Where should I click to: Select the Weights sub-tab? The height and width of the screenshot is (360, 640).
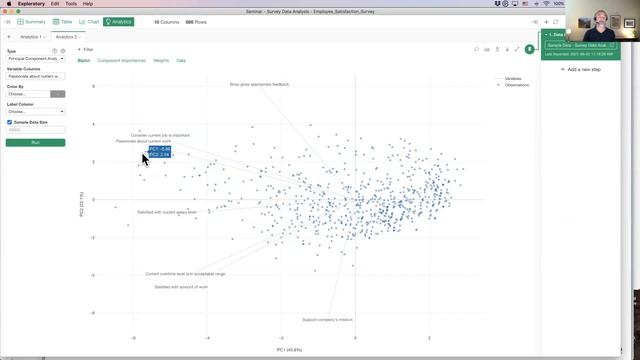pos(161,60)
